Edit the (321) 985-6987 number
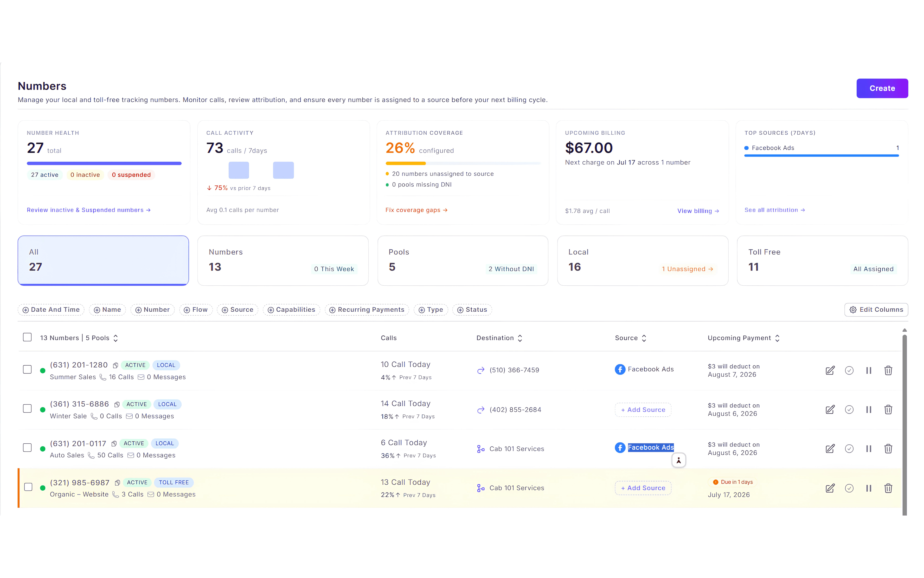The image size is (924, 578). coord(830,488)
